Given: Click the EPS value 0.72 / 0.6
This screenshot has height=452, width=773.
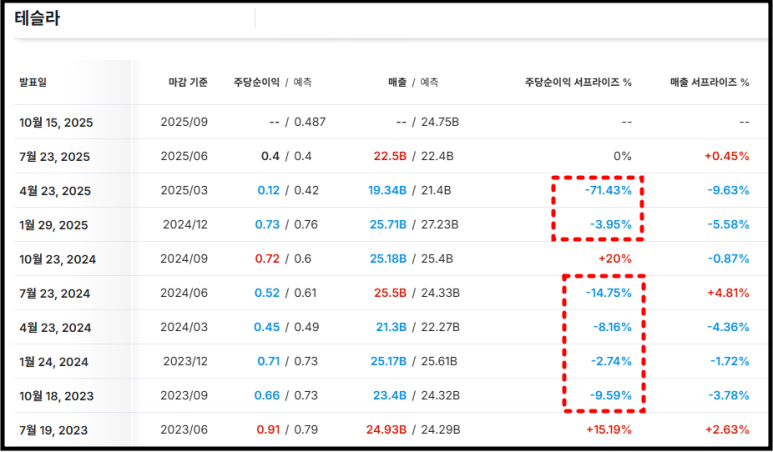Looking at the screenshot, I should click(x=283, y=259).
